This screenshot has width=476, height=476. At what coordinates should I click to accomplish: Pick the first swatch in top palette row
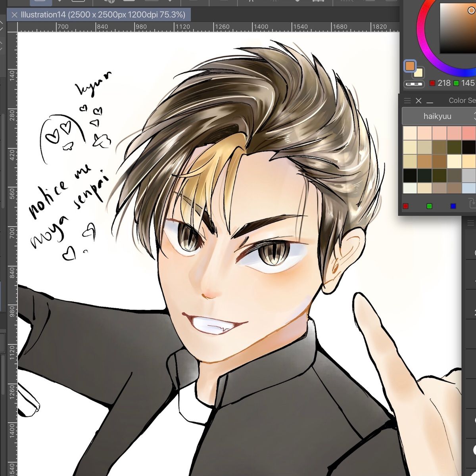pos(410,132)
